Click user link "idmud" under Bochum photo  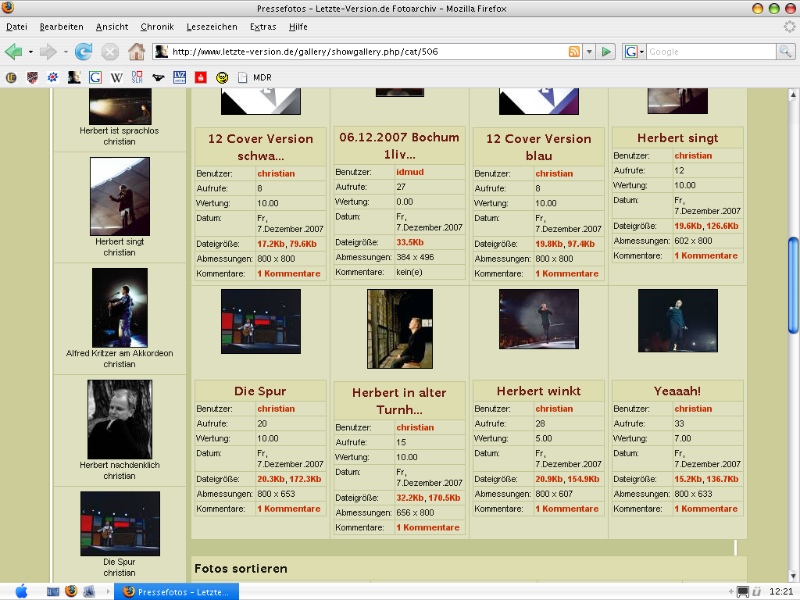point(410,172)
